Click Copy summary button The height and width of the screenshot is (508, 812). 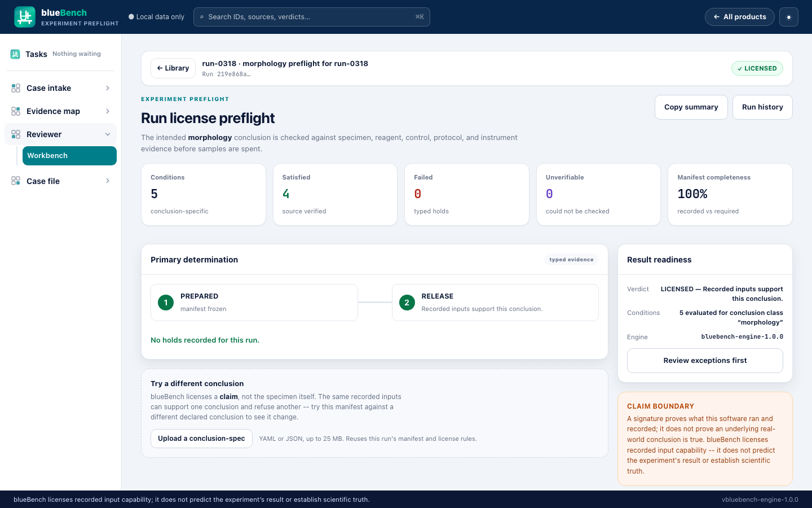click(691, 107)
